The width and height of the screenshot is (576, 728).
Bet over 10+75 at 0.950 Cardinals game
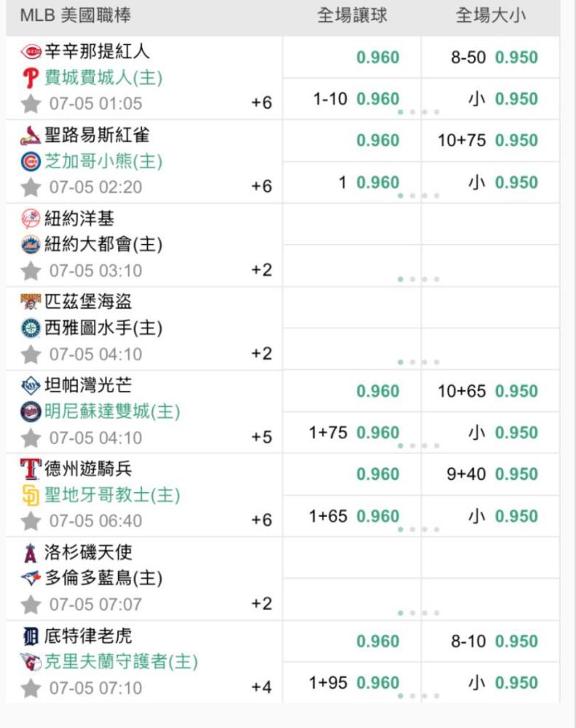(x=490, y=141)
